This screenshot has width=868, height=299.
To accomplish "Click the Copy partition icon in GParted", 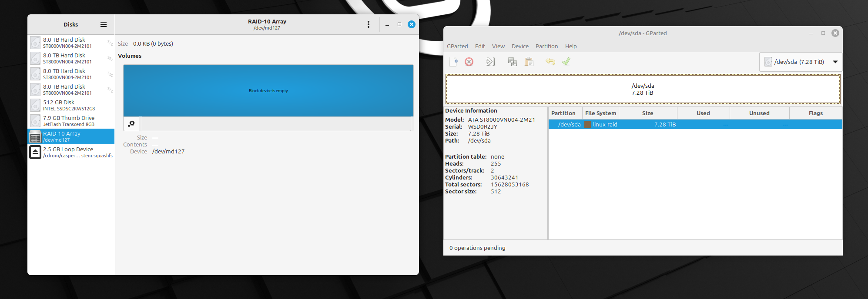I will pos(513,62).
